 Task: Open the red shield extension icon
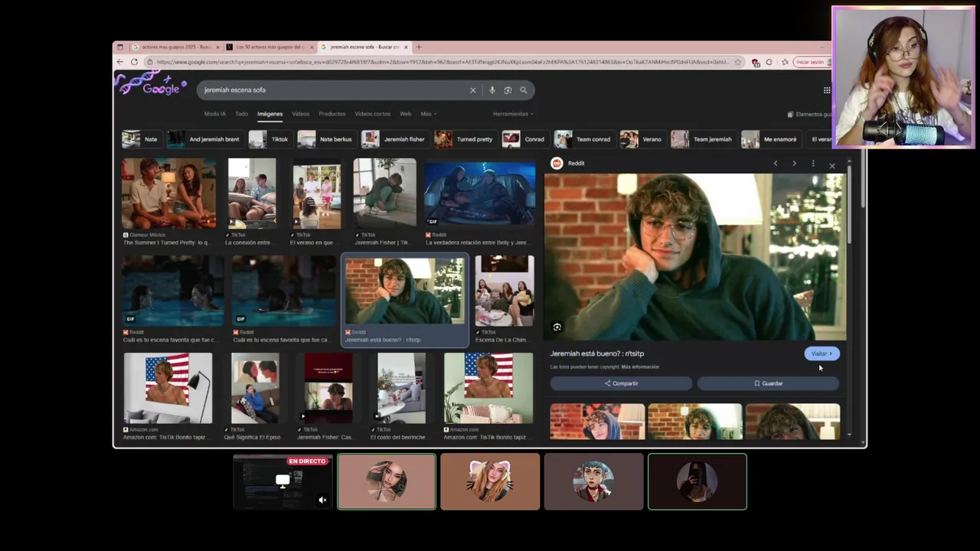coord(756,62)
